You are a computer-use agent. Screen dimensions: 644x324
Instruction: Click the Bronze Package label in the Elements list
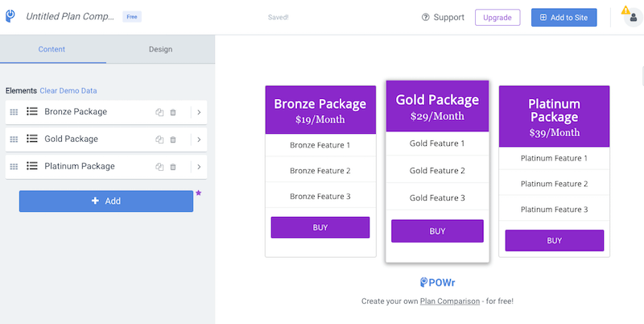click(76, 112)
